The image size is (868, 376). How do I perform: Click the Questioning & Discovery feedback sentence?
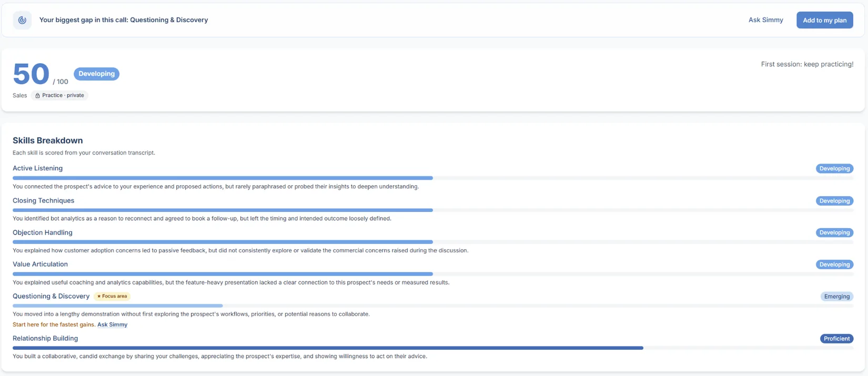[x=191, y=314]
